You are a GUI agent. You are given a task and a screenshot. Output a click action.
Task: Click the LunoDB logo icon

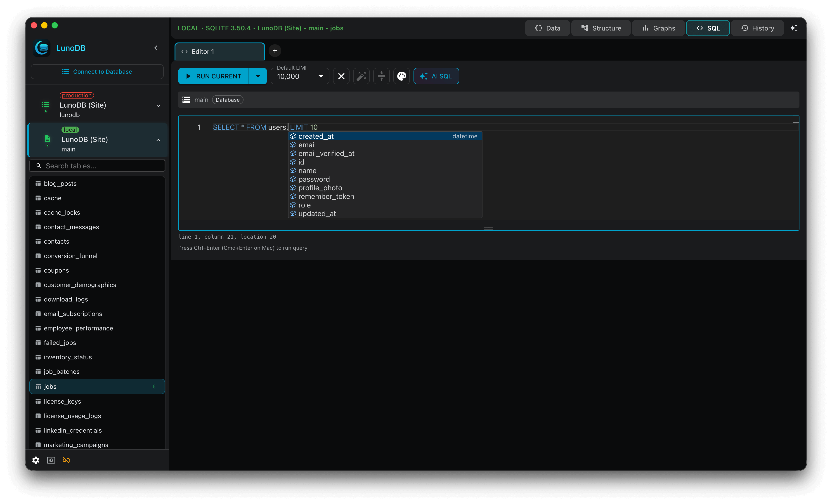(42, 48)
